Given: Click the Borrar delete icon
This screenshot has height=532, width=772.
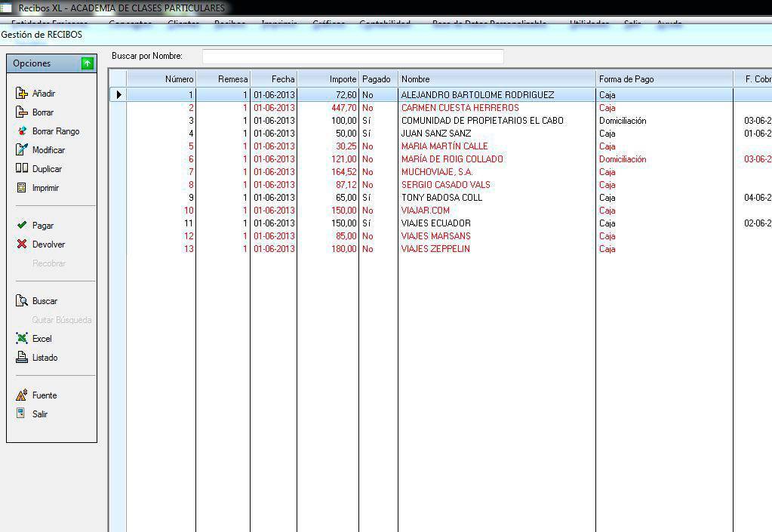Looking at the screenshot, I should (22, 112).
